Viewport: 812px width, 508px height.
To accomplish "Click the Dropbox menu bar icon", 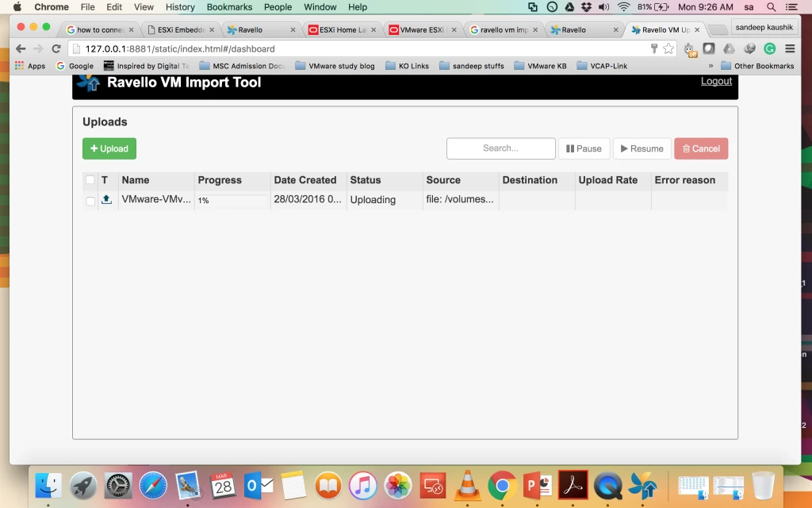I will tap(586, 6).
